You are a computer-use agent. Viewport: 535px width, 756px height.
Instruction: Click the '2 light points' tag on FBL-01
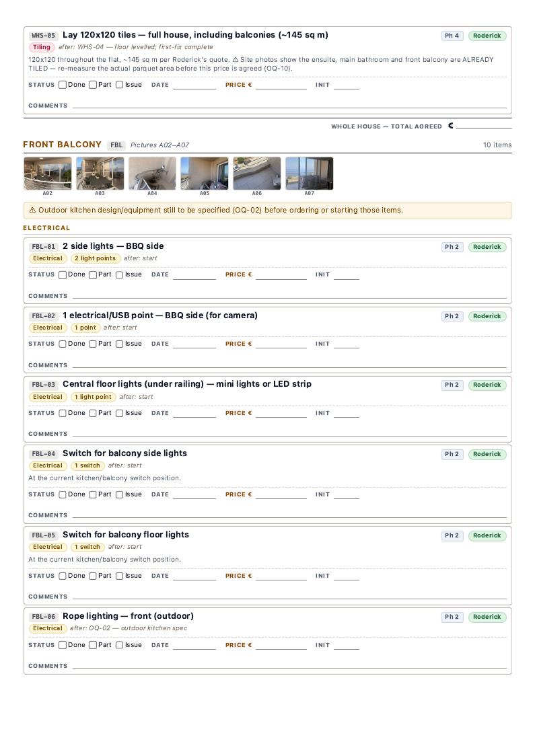[95, 258]
